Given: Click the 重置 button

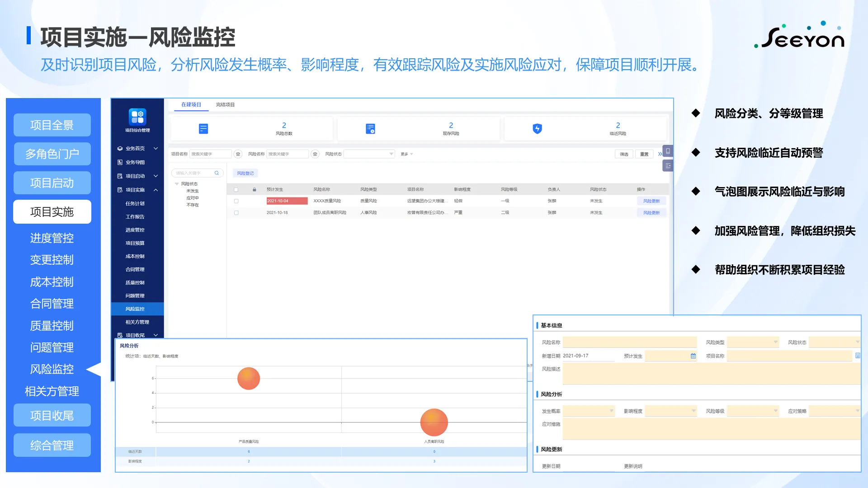Looking at the screenshot, I should 644,154.
